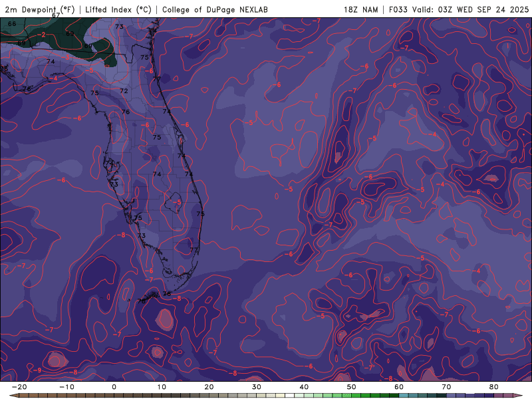
Task: Click the '2m Dewpoint (°F)' title text
Action: point(40,9)
